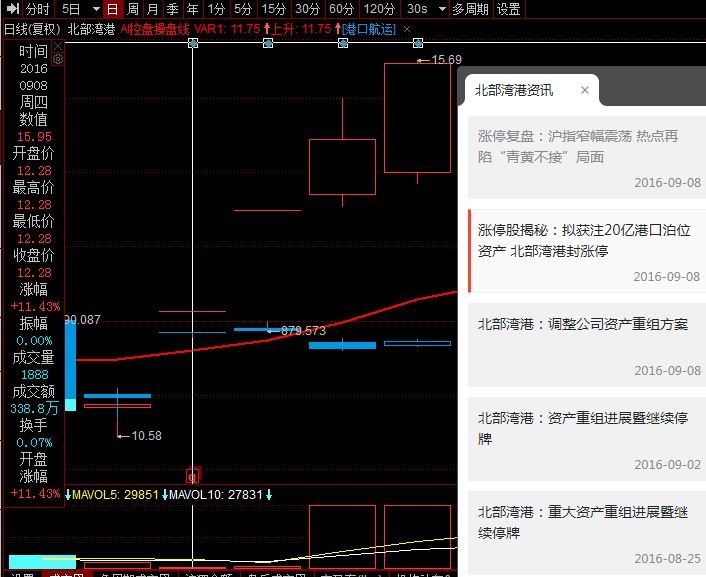Click the red q info marker at the chart bottom
This screenshot has height=577, width=706.
(193, 476)
